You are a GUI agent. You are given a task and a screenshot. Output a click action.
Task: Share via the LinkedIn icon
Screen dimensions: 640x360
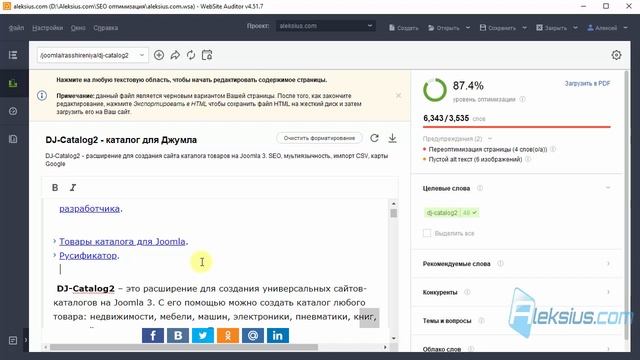tap(278, 336)
